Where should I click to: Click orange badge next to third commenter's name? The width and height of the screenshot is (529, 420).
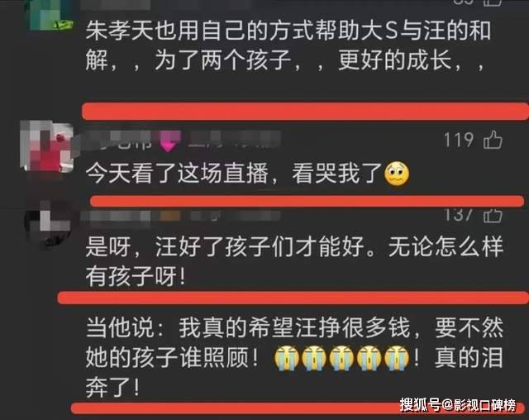coord(169,216)
